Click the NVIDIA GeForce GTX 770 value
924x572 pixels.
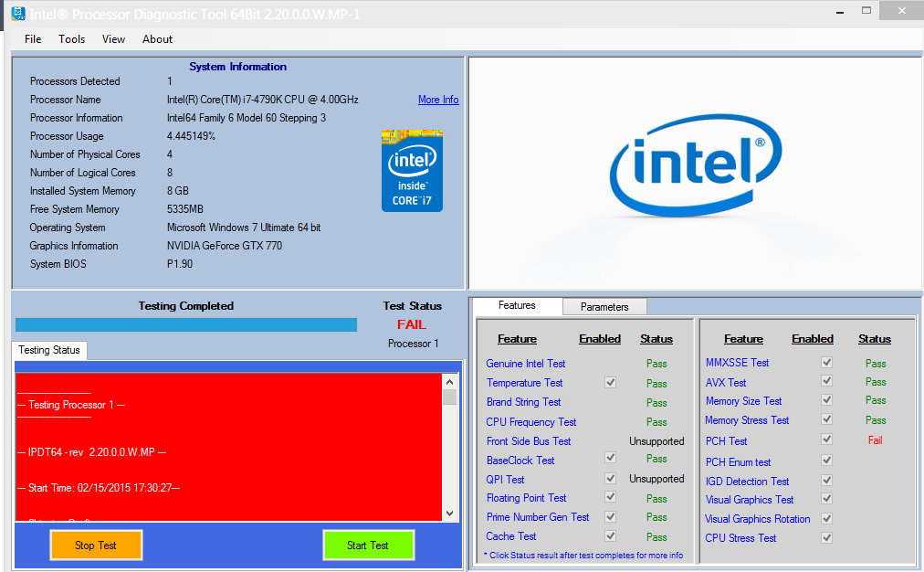pos(225,246)
